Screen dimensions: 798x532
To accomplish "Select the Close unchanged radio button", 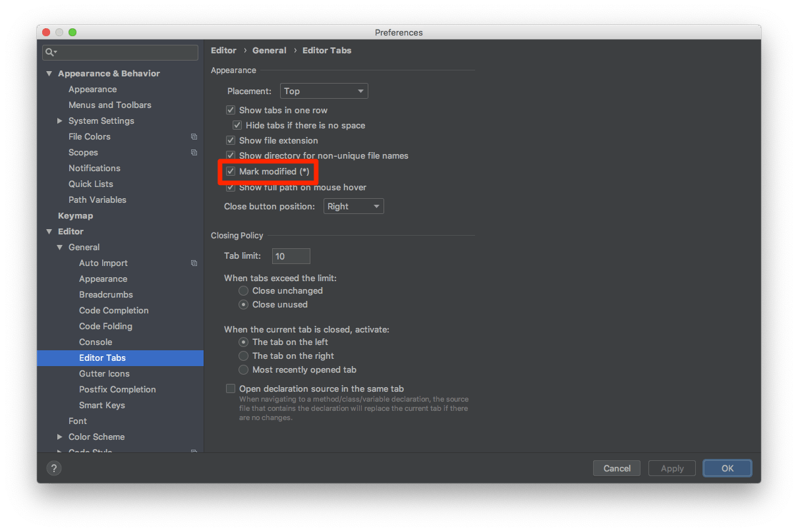I will (243, 290).
